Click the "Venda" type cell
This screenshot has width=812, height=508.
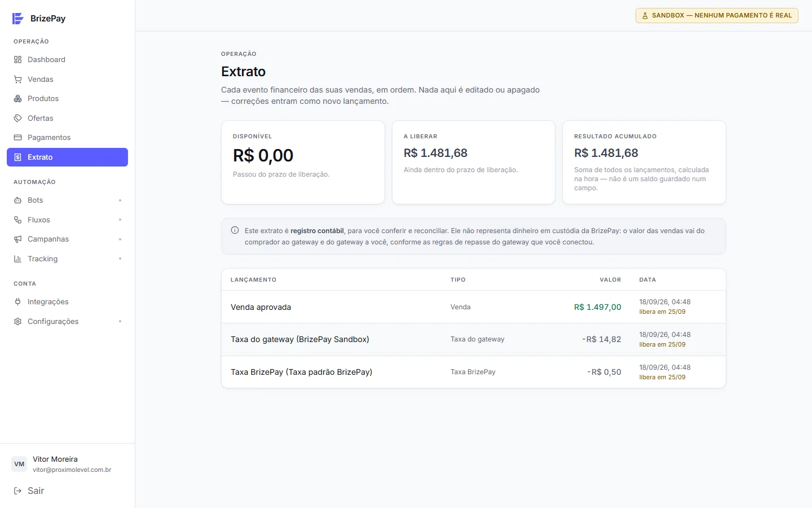(461, 307)
